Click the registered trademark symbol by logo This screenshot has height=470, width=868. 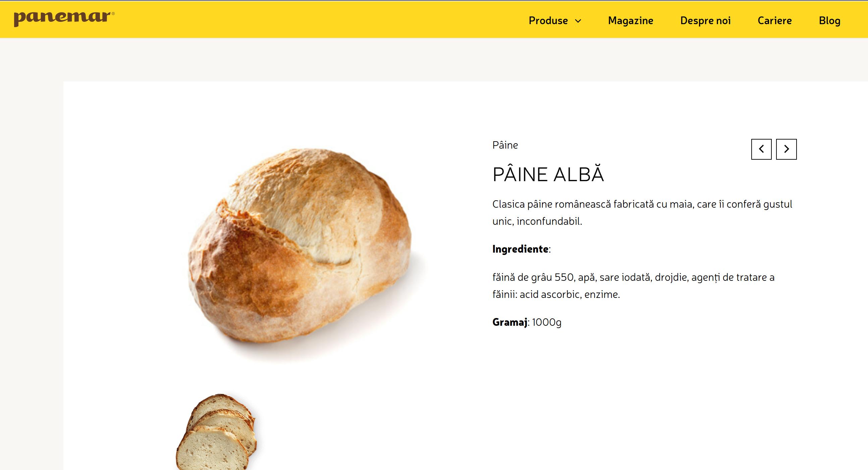pos(113,13)
